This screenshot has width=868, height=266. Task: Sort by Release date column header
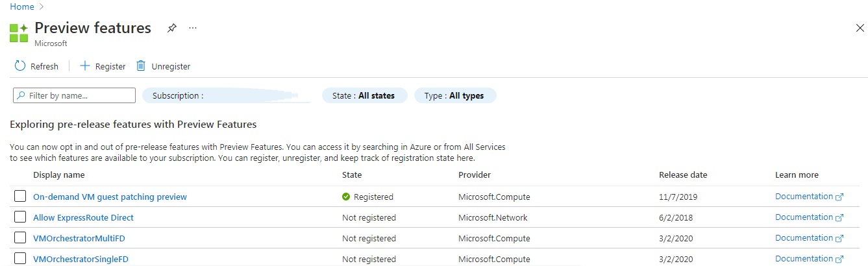click(x=683, y=175)
